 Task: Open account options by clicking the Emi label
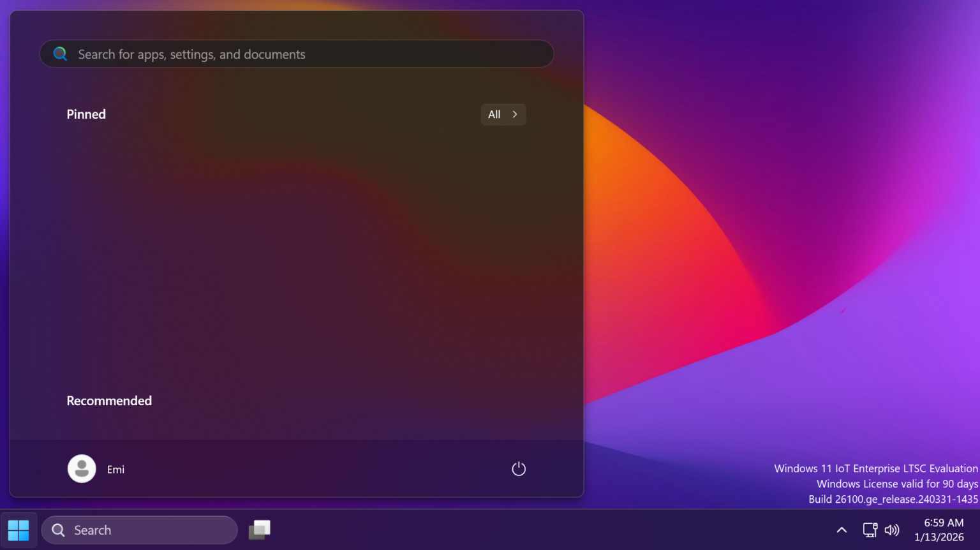[115, 469]
